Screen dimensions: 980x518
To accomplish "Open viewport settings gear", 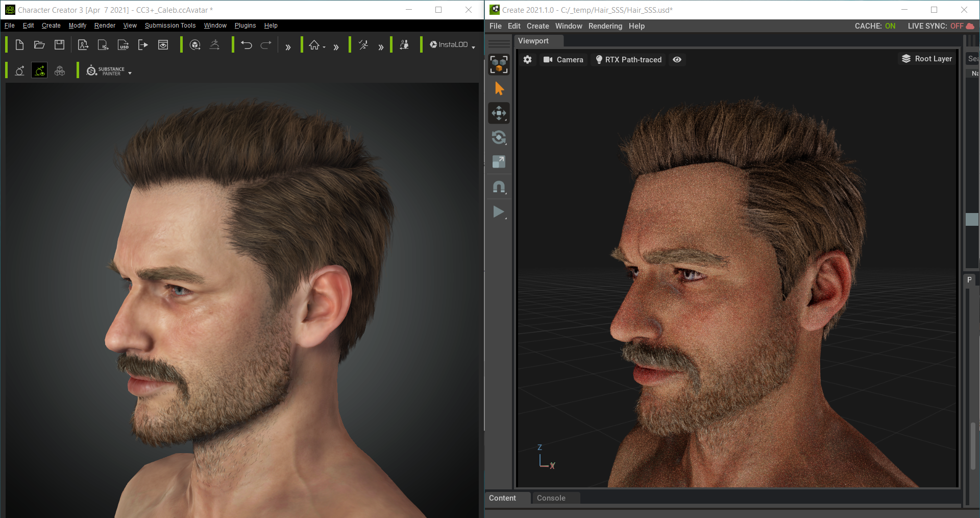I will tap(528, 60).
